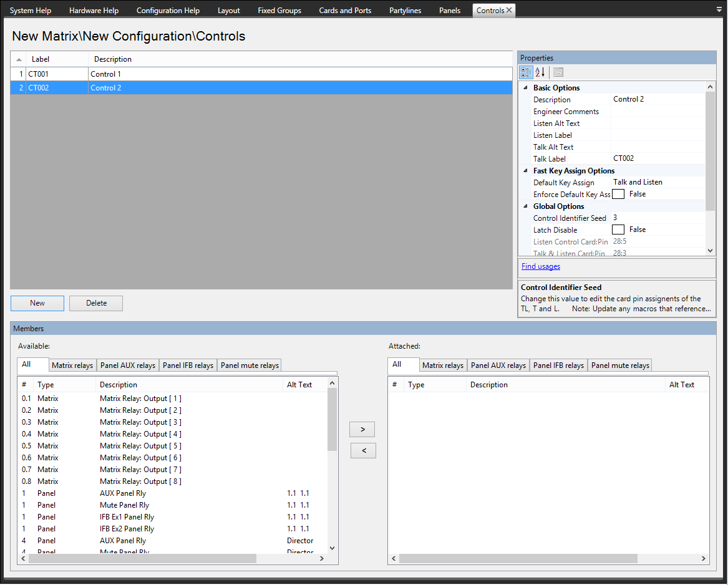The image size is (728, 585).
Task: Click the sort arrow in the controls list header
Action: point(19,59)
